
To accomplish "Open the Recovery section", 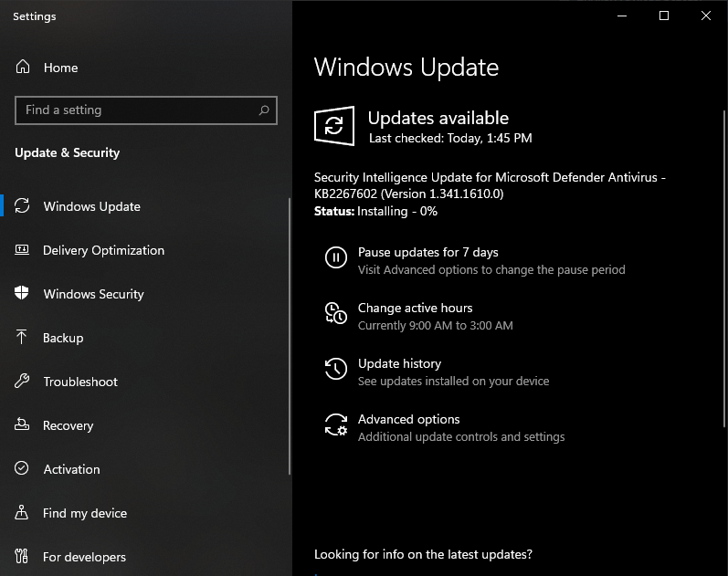I will coord(68,425).
